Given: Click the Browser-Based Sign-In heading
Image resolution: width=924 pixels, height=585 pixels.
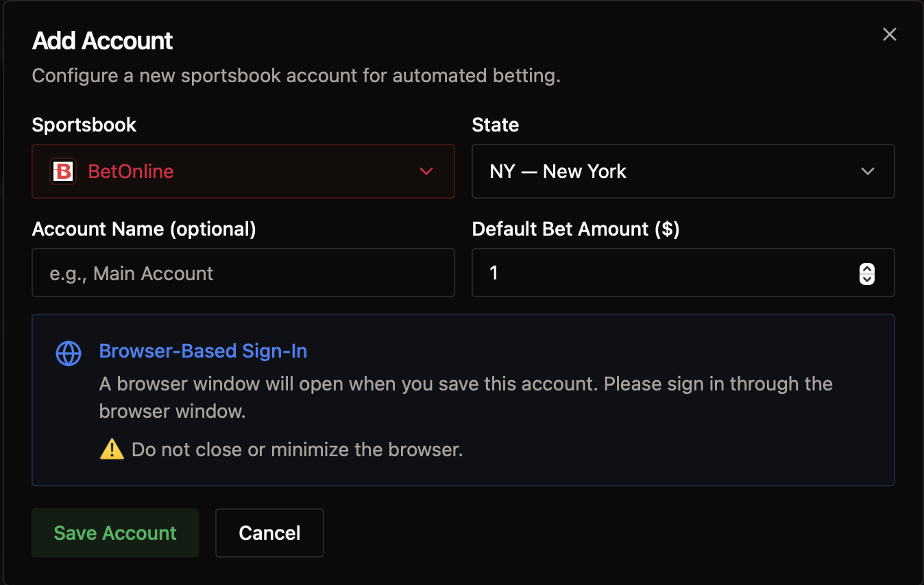Looking at the screenshot, I should pos(203,351).
